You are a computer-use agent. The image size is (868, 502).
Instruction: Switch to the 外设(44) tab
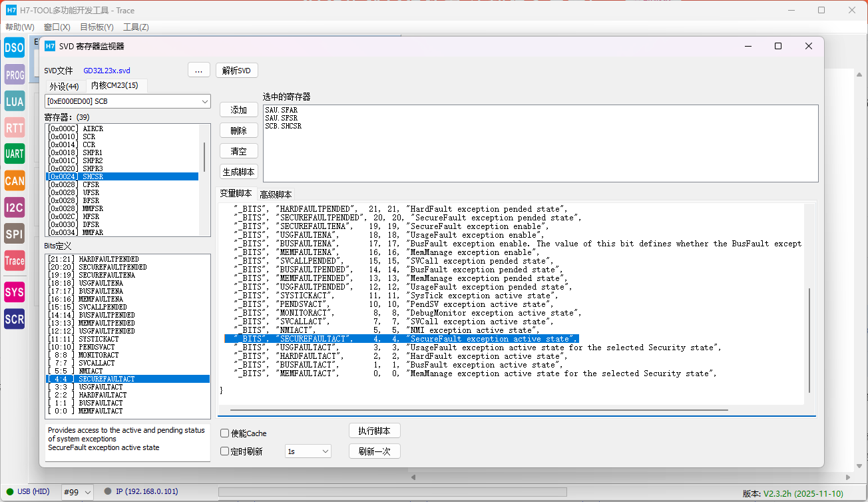point(64,86)
